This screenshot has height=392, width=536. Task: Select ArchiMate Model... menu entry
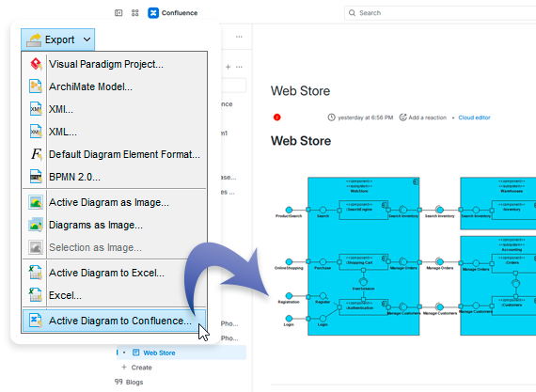[115, 86]
